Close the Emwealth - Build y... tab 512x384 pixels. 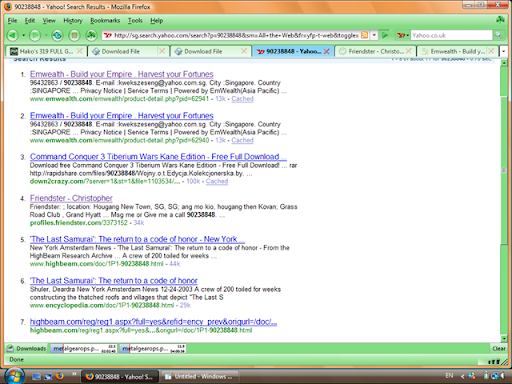tap(491, 51)
